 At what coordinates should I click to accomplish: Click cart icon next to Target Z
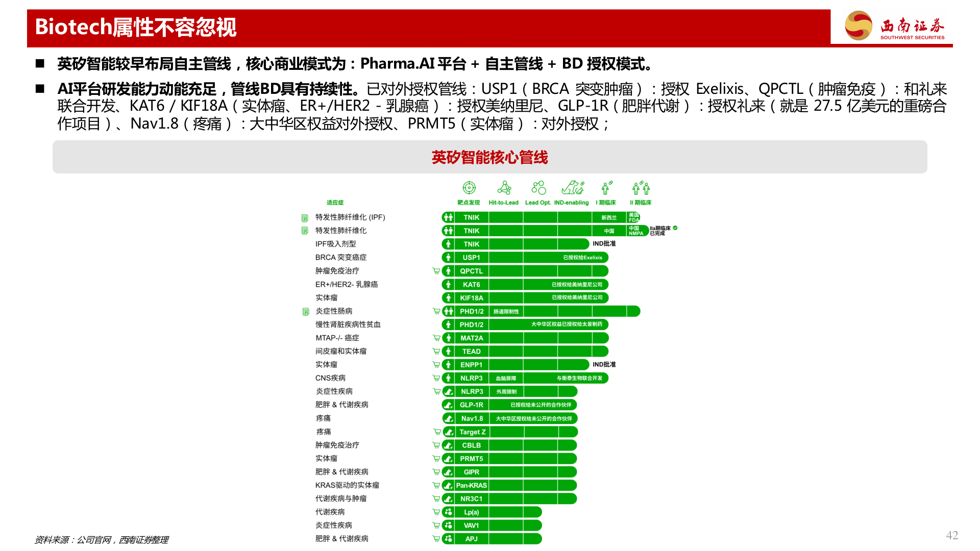437,432
